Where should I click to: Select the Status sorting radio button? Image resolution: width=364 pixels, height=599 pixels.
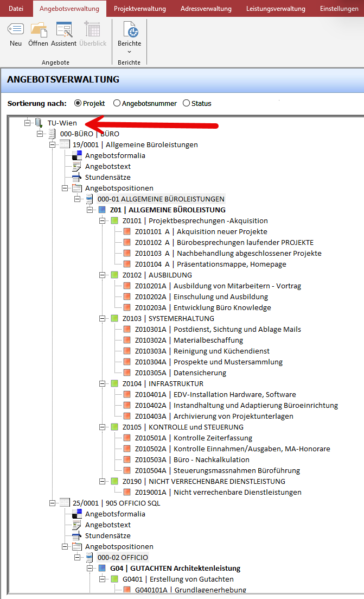pyautogui.click(x=186, y=103)
